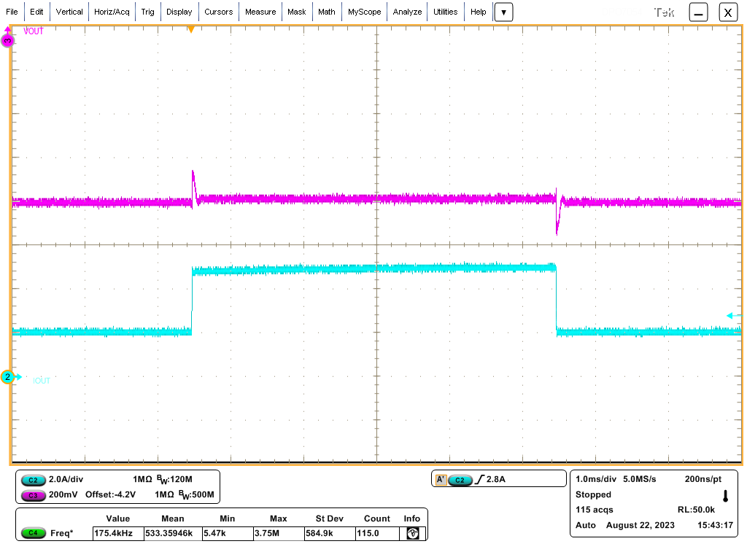Click the C4 Freq measurement badge
This screenshot has width=747, height=560.
(34, 534)
